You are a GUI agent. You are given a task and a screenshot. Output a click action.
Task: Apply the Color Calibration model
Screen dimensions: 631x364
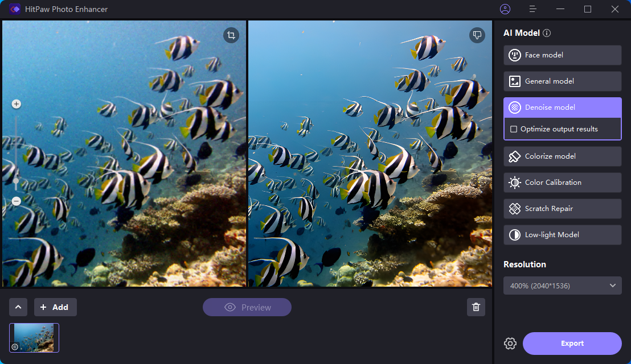click(562, 182)
